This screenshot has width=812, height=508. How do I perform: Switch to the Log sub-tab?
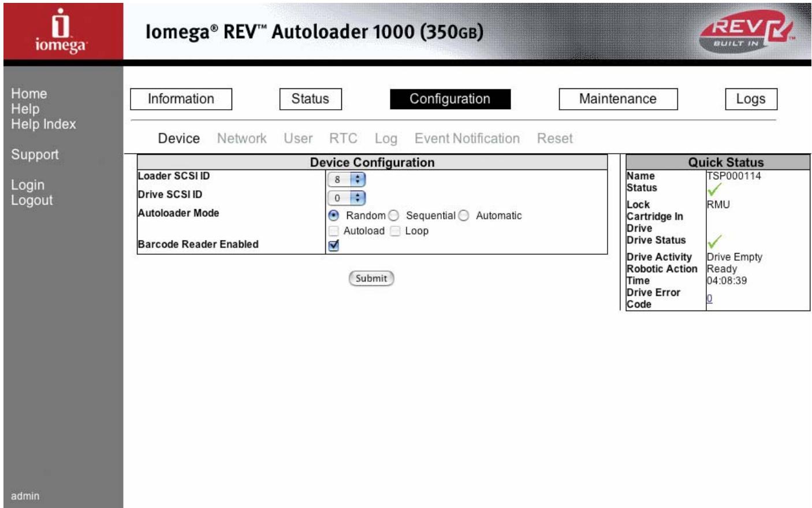pyautogui.click(x=386, y=139)
